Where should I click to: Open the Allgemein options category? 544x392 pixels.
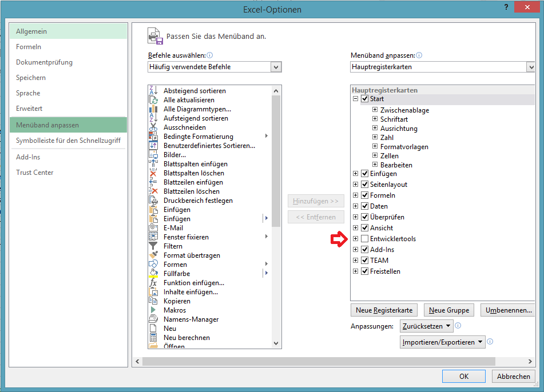point(68,31)
